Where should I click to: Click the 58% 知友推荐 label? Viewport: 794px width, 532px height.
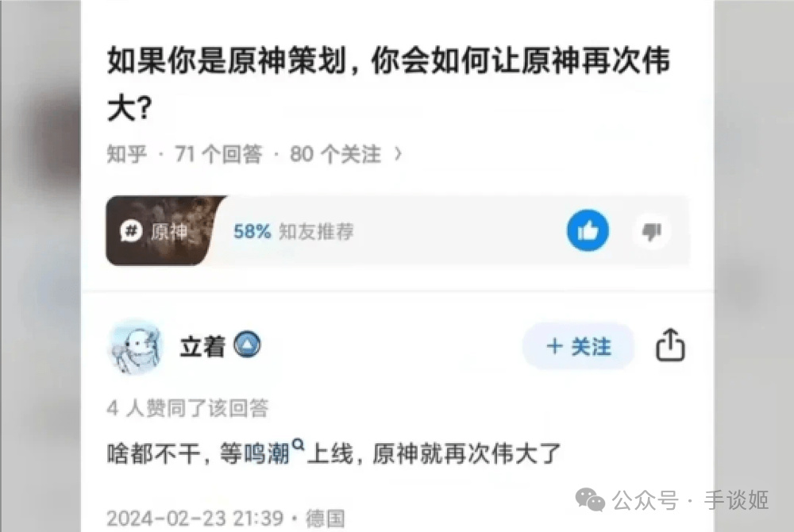pos(293,231)
